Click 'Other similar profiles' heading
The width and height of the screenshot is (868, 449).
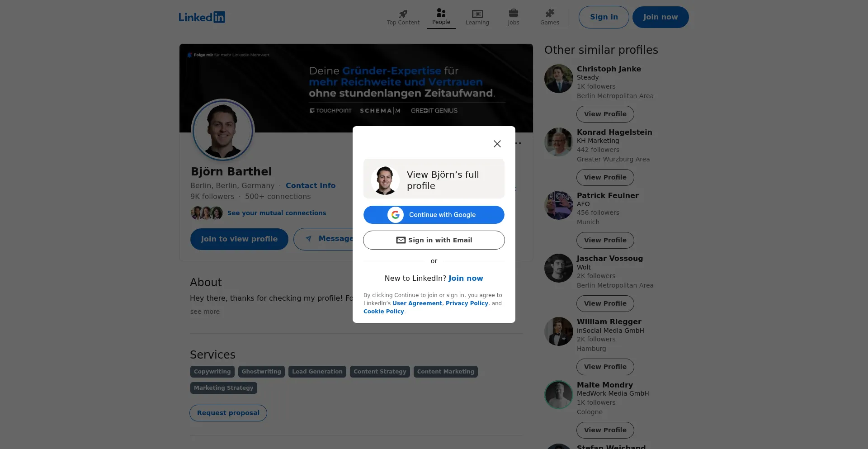coord(601,50)
